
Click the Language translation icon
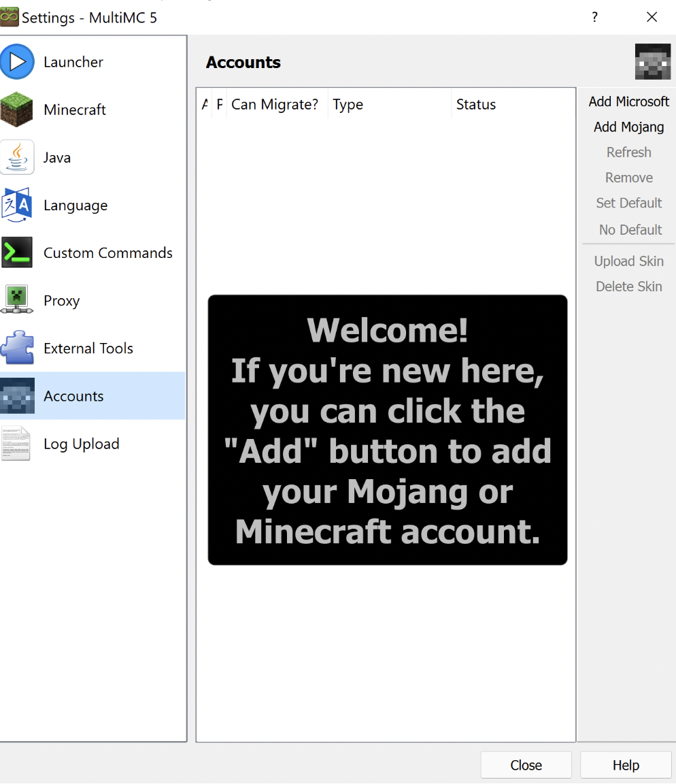(17, 205)
